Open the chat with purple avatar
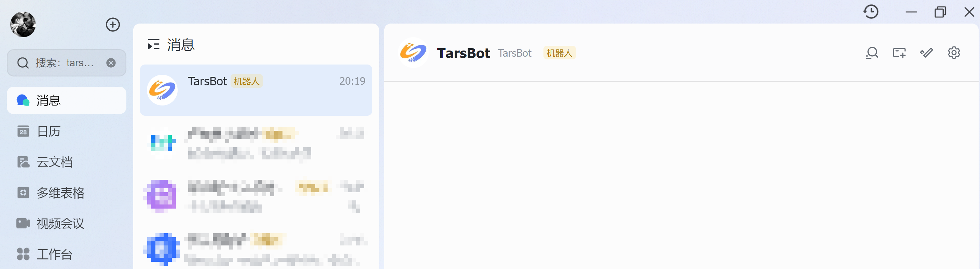Viewport: 980px width, 269px height. point(256,196)
